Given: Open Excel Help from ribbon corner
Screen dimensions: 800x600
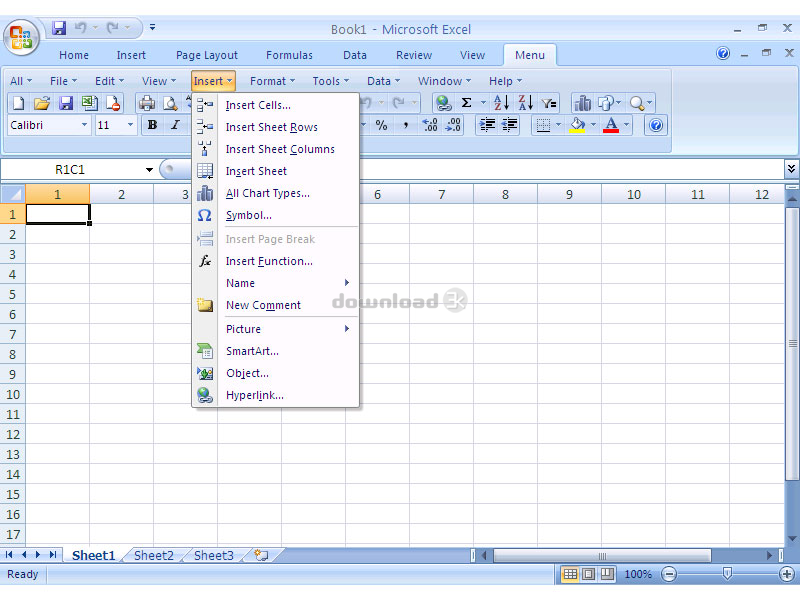Looking at the screenshot, I should tap(723, 53).
